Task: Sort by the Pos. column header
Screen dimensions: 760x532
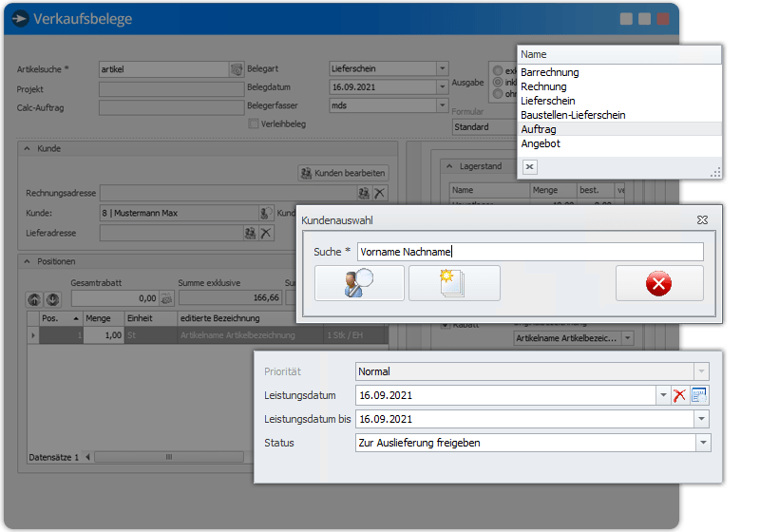Action: [x=61, y=318]
